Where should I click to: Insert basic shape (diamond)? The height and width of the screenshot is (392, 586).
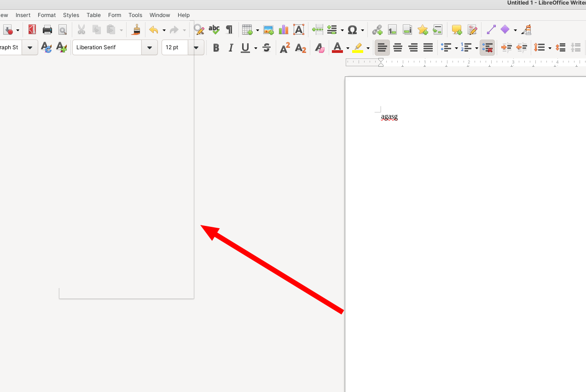point(505,30)
